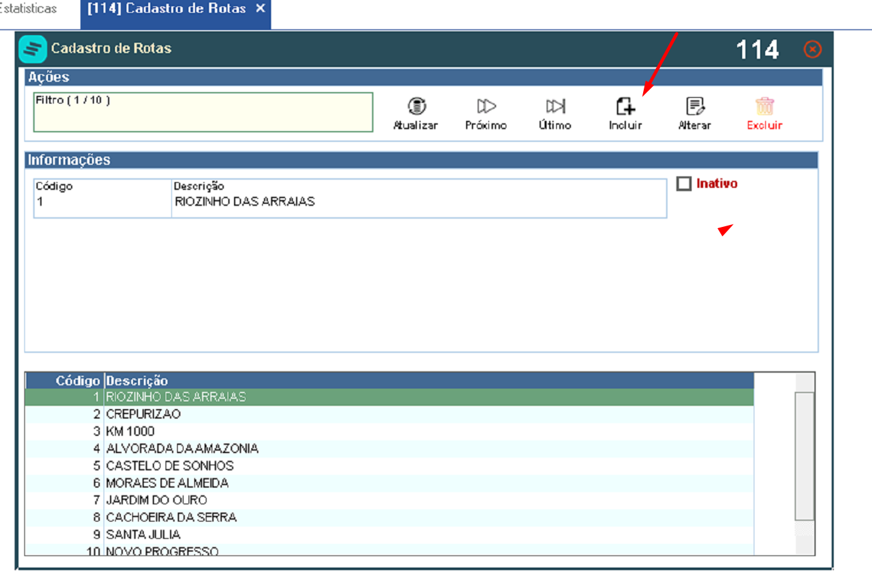Add a new route with Incluir
The width and height of the screenshot is (872, 588).
coord(625,114)
